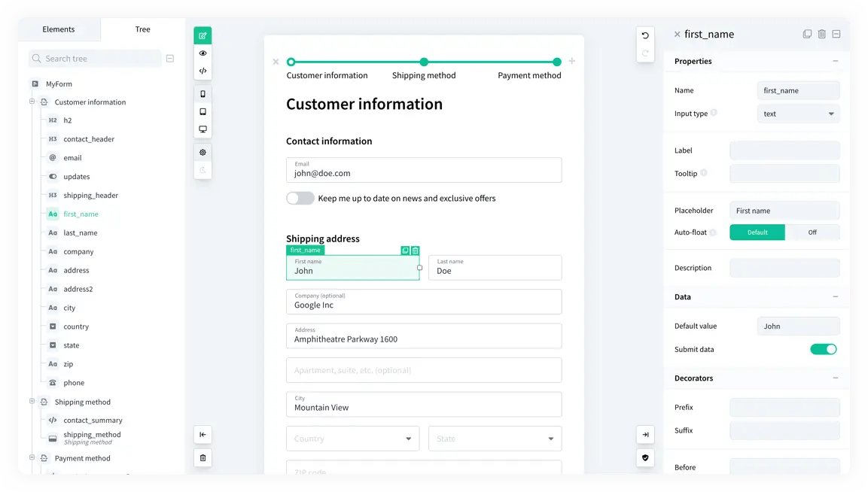Image resolution: width=868 pixels, height=492 pixels.
Task: Open the form settings gear
Action: pyautogui.click(x=203, y=151)
